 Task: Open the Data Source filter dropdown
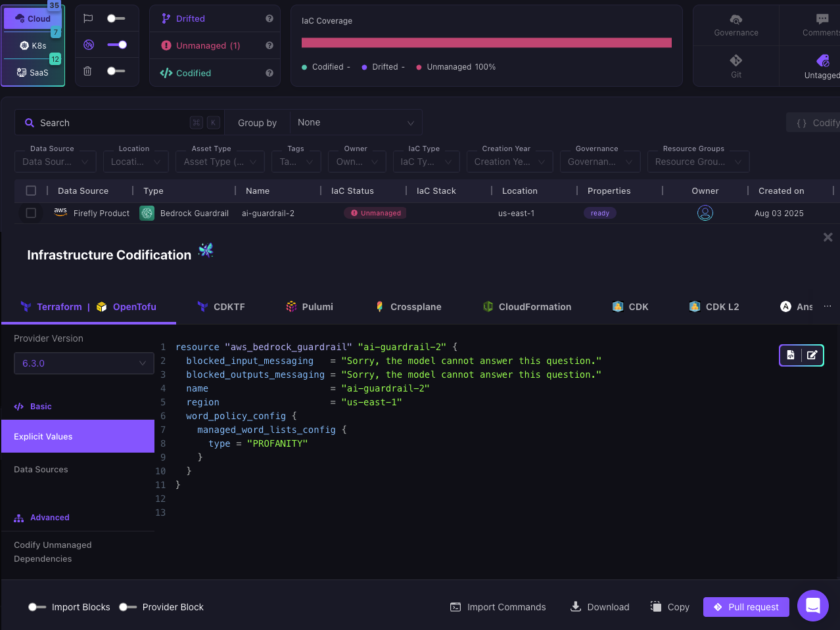[55, 162]
